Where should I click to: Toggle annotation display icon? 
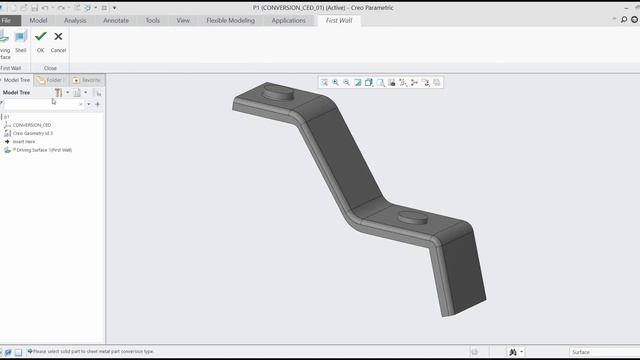(426, 82)
